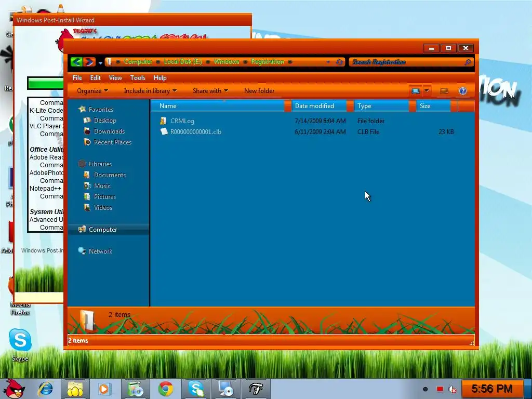Select the R000000000001.clb file
The width and height of the screenshot is (532, 399).
pyautogui.click(x=196, y=131)
